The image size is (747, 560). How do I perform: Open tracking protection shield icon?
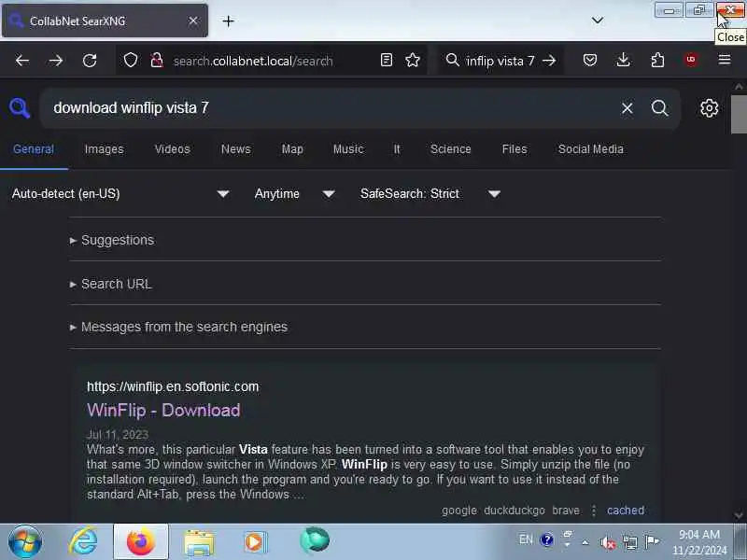click(131, 61)
